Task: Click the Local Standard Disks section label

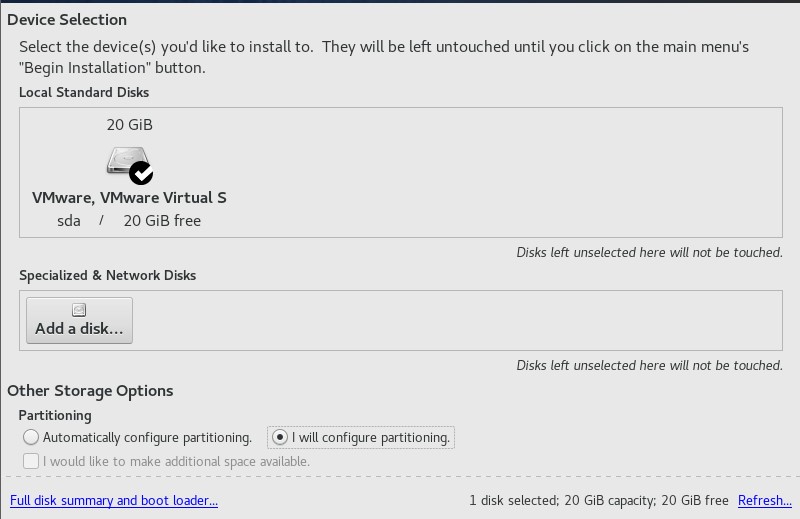Action: 84,93
